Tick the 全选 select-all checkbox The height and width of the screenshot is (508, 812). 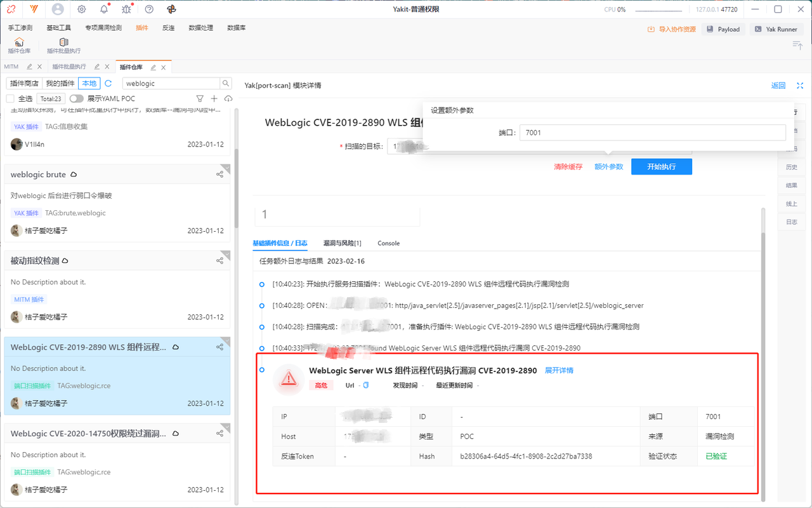(x=10, y=98)
